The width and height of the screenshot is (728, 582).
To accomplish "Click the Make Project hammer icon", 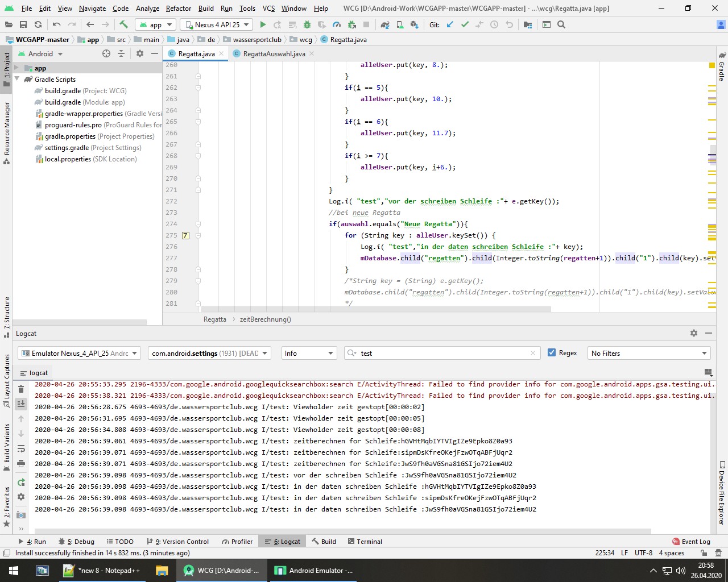I will pyautogui.click(x=123, y=24).
